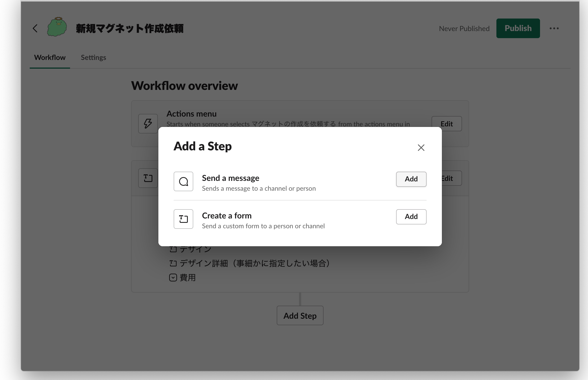Viewport: 588px width, 380px height.
Task: Click the workflow emoji icon beside the title
Action: (x=57, y=27)
